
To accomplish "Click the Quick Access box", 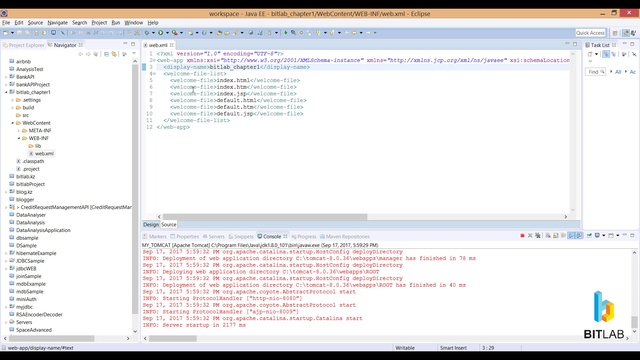I will coord(590,33).
